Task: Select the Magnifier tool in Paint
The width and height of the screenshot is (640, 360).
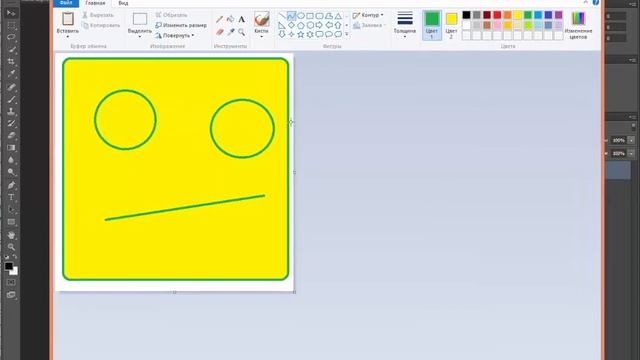Action: point(242,32)
